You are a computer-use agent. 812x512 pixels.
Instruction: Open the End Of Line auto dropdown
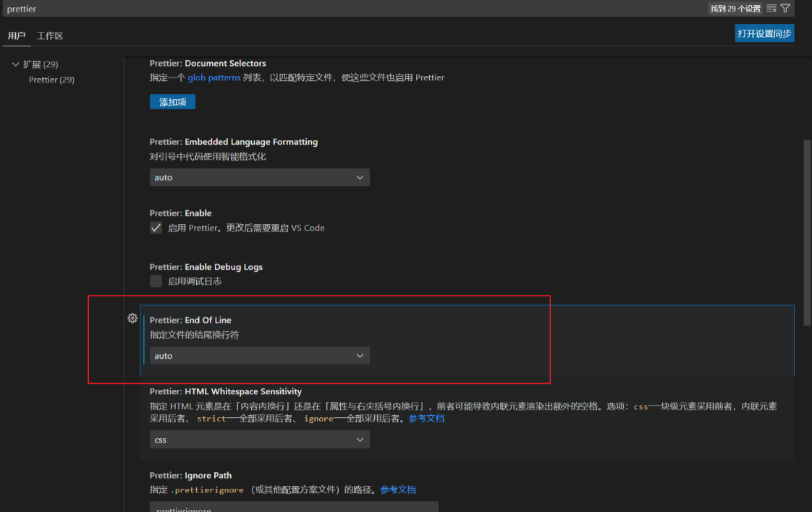(x=259, y=356)
